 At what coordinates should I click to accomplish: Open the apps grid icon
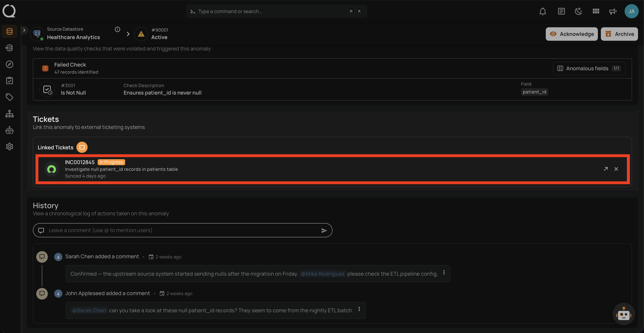click(596, 11)
